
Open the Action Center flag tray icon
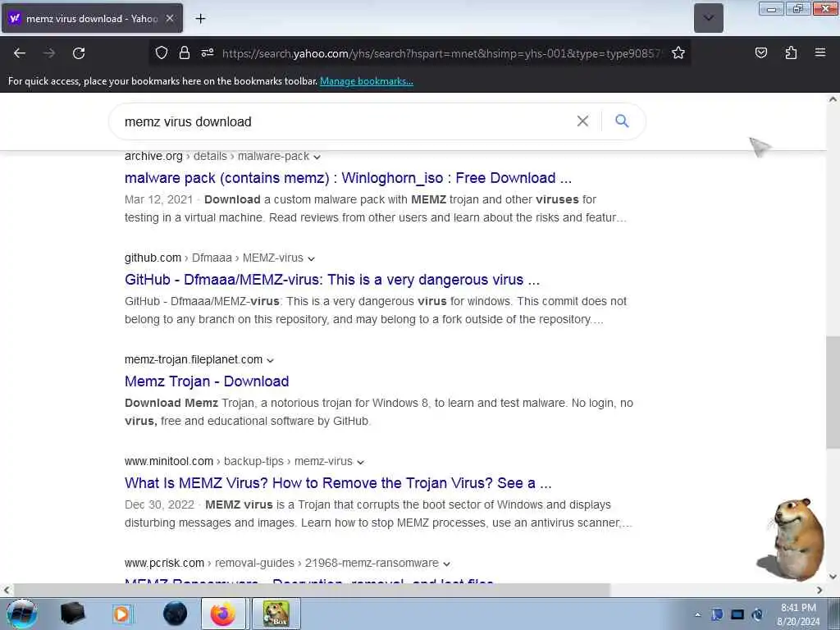click(x=717, y=614)
